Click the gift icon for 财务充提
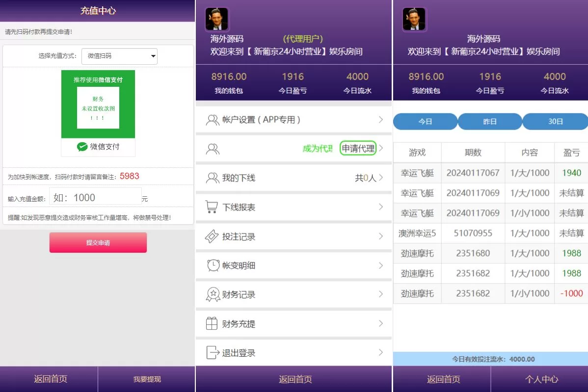588x392 pixels. click(212, 323)
